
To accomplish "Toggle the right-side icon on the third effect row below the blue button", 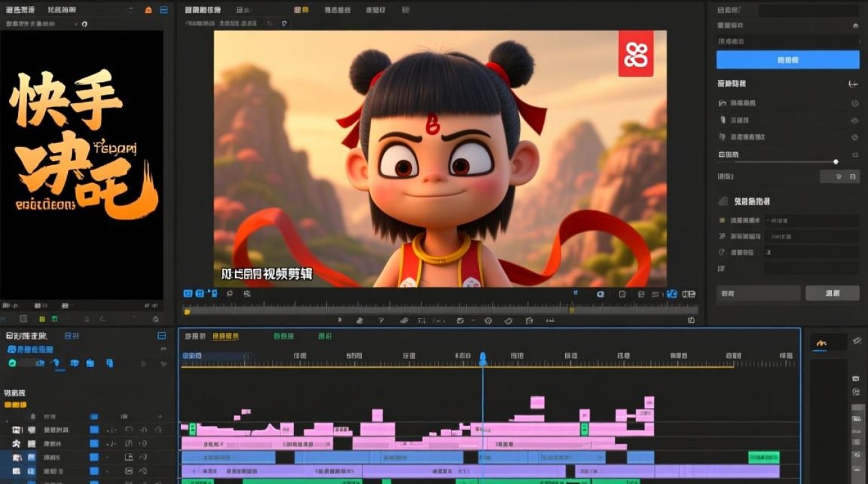I will [x=854, y=137].
